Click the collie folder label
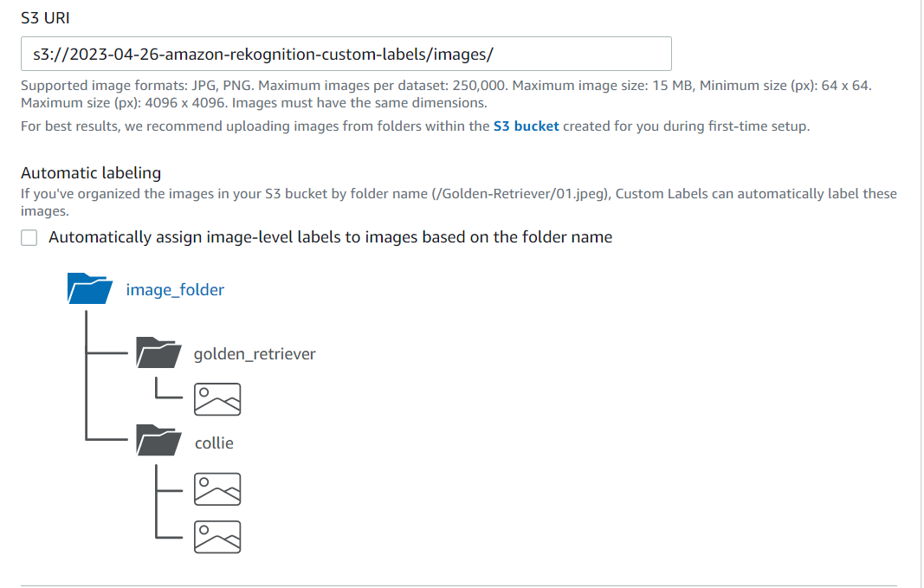Screen dimensions: 924x588 point(214,443)
